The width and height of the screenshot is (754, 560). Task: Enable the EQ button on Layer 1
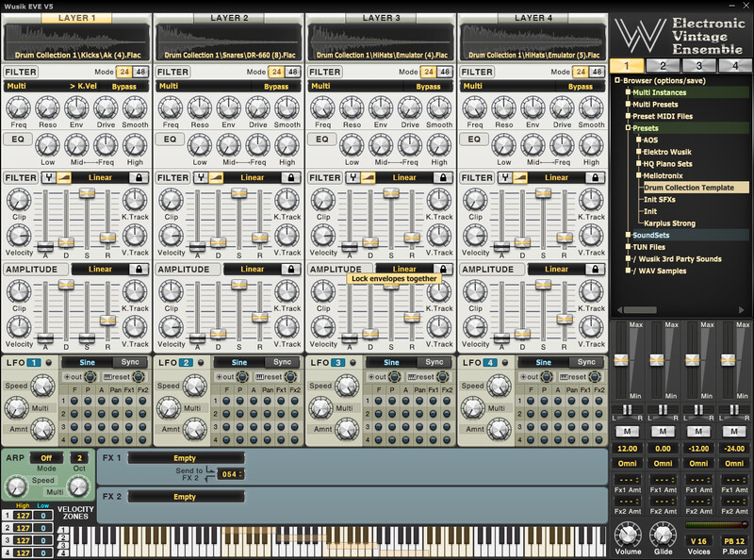tap(18, 140)
